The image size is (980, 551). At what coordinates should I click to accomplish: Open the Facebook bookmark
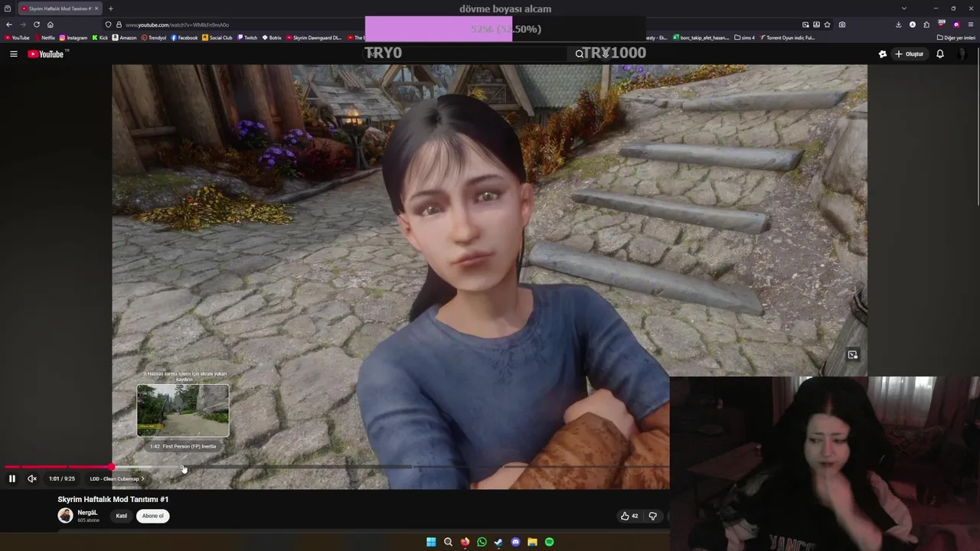[184, 37]
